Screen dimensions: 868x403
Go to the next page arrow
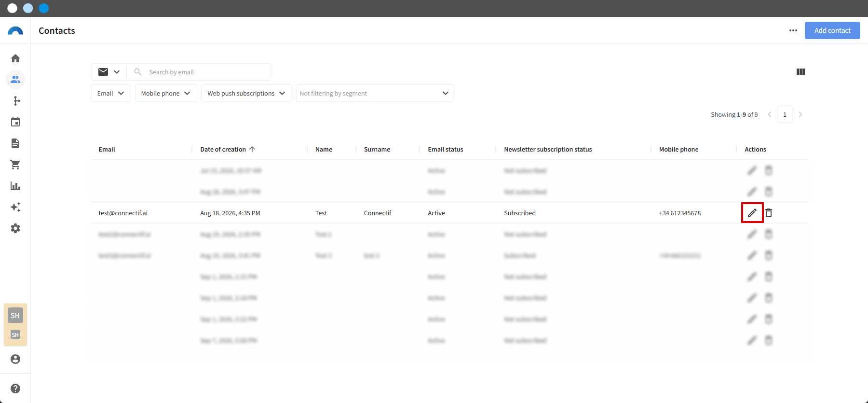800,114
